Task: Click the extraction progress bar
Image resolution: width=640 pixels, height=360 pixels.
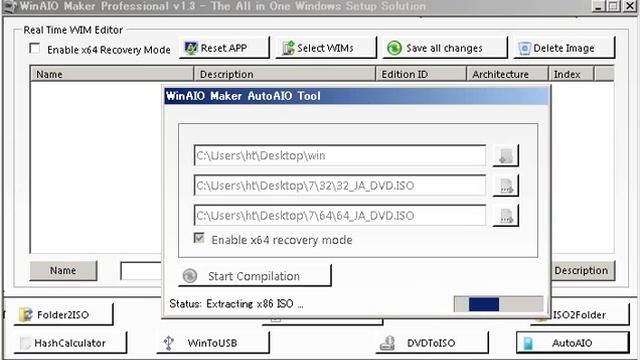Action: coord(498,304)
